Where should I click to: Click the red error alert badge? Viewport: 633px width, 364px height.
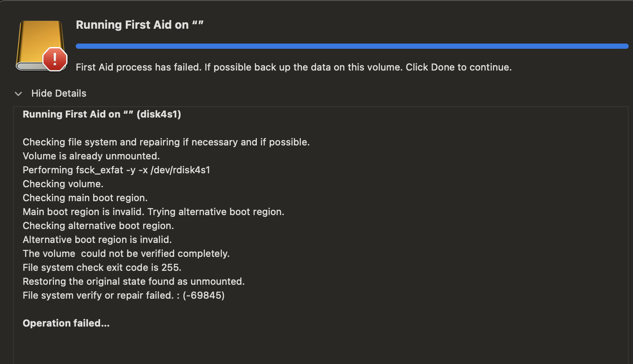pyautogui.click(x=55, y=59)
